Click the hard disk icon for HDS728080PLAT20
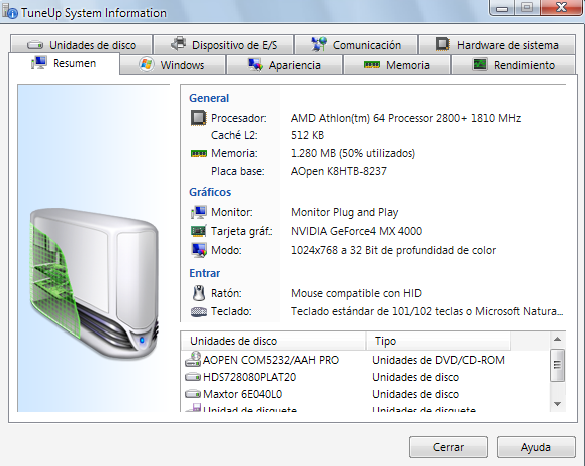 [193, 377]
